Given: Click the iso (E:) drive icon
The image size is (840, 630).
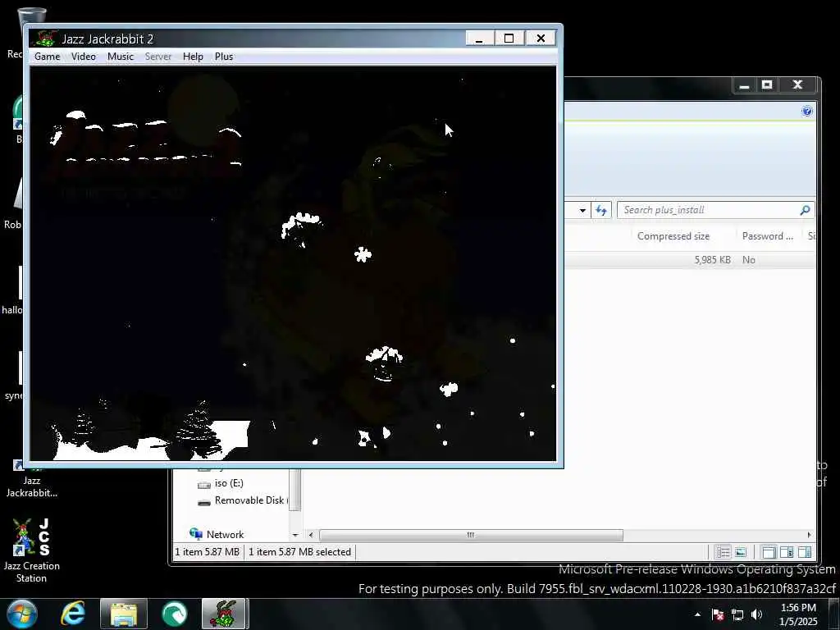Looking at the screenshot, I should [204, 484].
